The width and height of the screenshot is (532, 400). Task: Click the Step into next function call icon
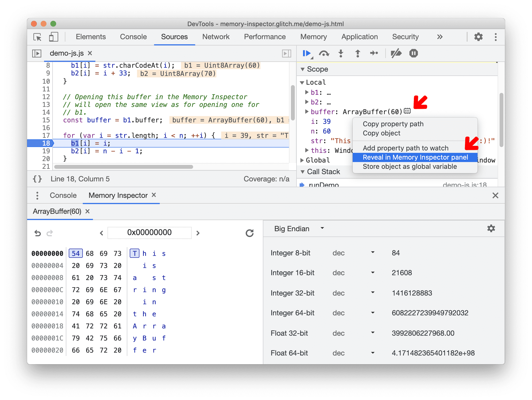click(x=340, y=53)
